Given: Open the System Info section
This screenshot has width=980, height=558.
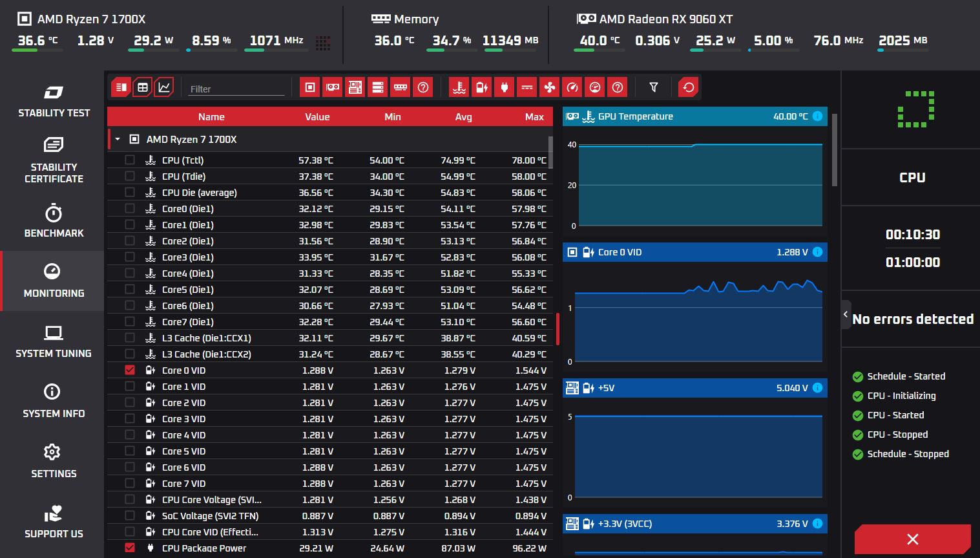Looking at the screenshot, I should click(x=54, y=402).
